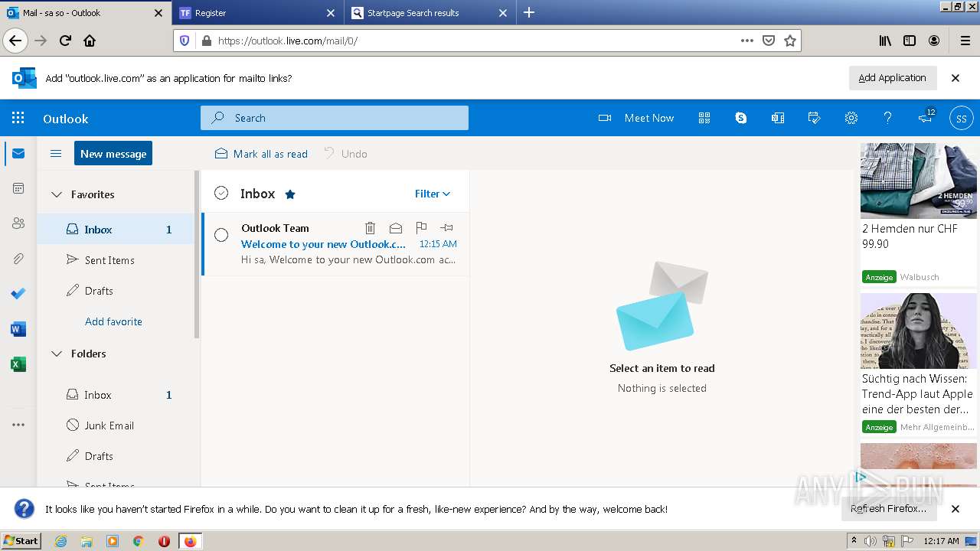The width and height of the screenshot is (980, 551).
Task: Switch to Startpage Search results tab
Action: tap(429, 13)
